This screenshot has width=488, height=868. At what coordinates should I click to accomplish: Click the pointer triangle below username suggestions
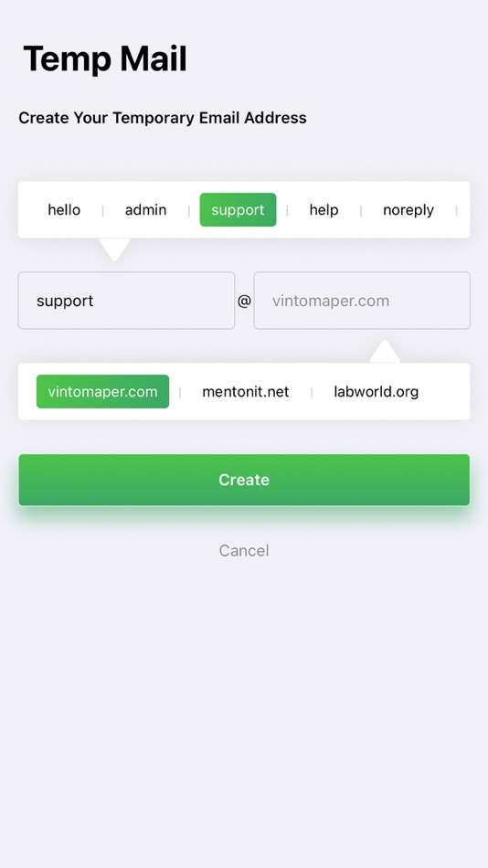[x=114, y=249]
